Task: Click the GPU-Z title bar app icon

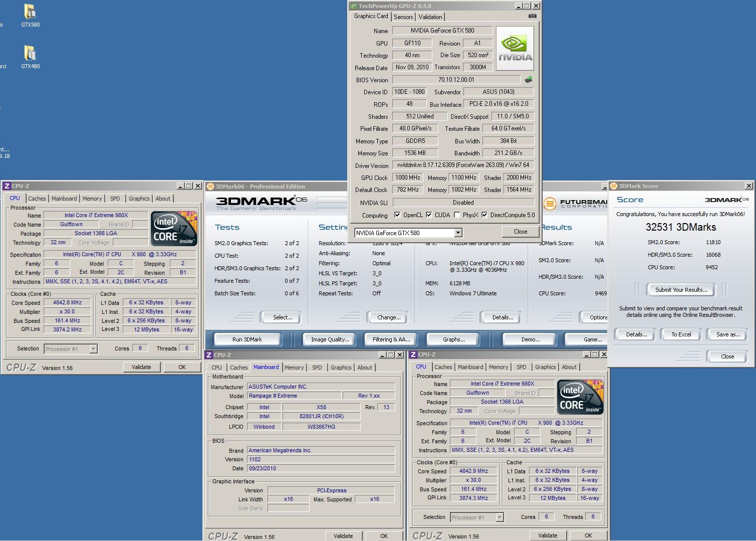Action: [x=354, y=6]
